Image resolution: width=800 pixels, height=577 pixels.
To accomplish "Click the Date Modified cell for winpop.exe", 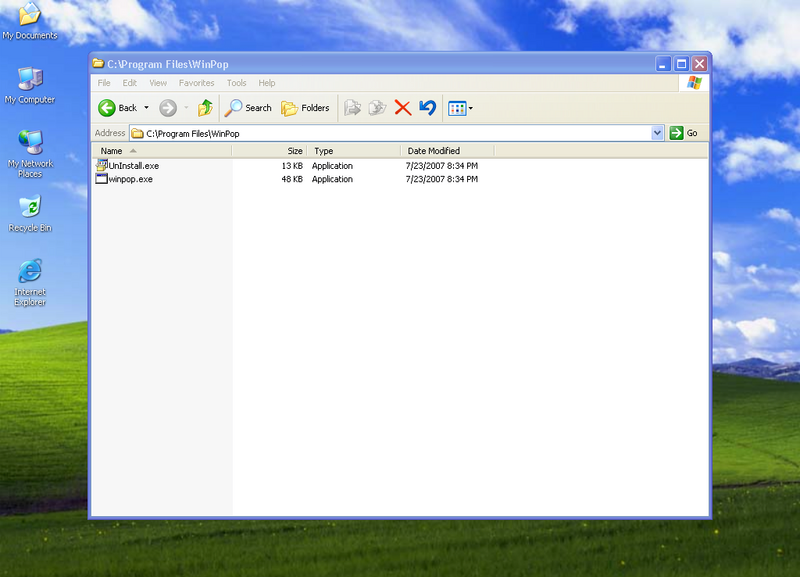I will coord(442,179).
